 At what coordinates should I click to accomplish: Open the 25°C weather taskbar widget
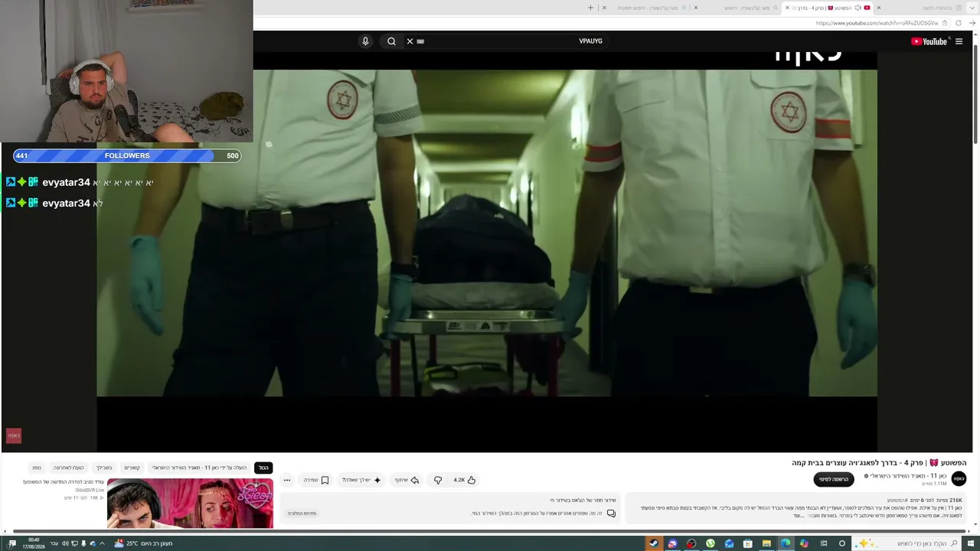click(x=143, y=543)
